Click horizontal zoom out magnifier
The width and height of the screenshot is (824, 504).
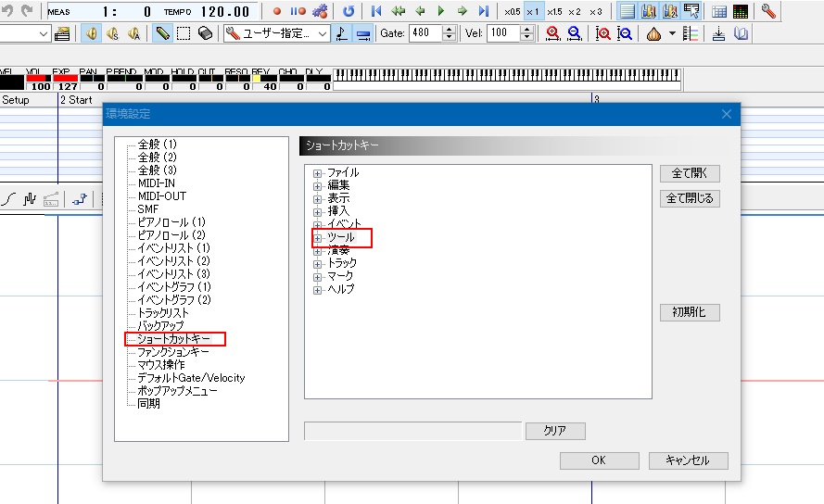click(x=575, y=33)
